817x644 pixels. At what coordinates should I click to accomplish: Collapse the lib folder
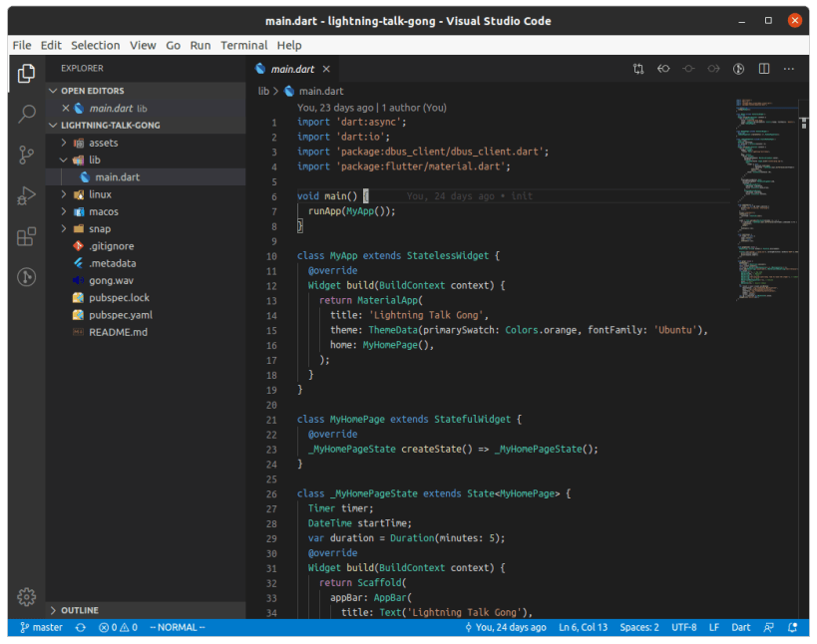[94, 160]
